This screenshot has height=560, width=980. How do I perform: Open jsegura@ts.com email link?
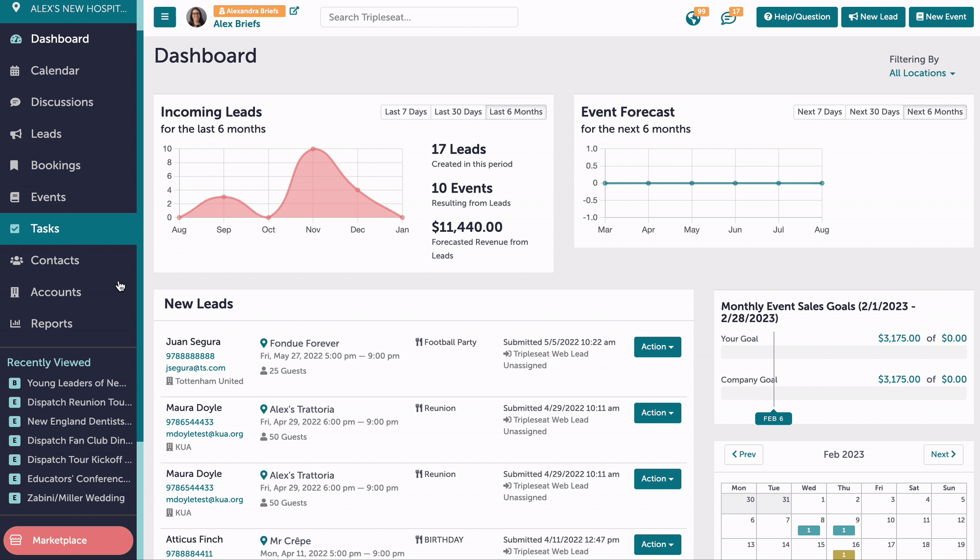[x=196, y=368]
